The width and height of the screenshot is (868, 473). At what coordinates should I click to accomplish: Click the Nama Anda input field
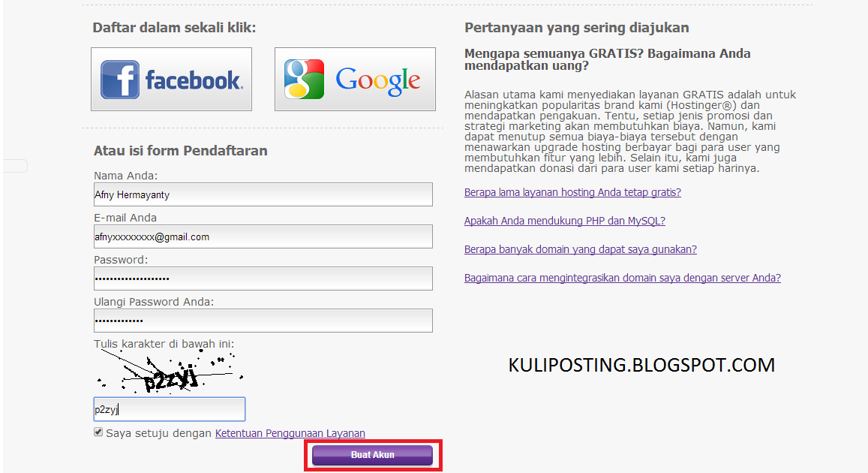pyautogui.click(x=263, y=194)
